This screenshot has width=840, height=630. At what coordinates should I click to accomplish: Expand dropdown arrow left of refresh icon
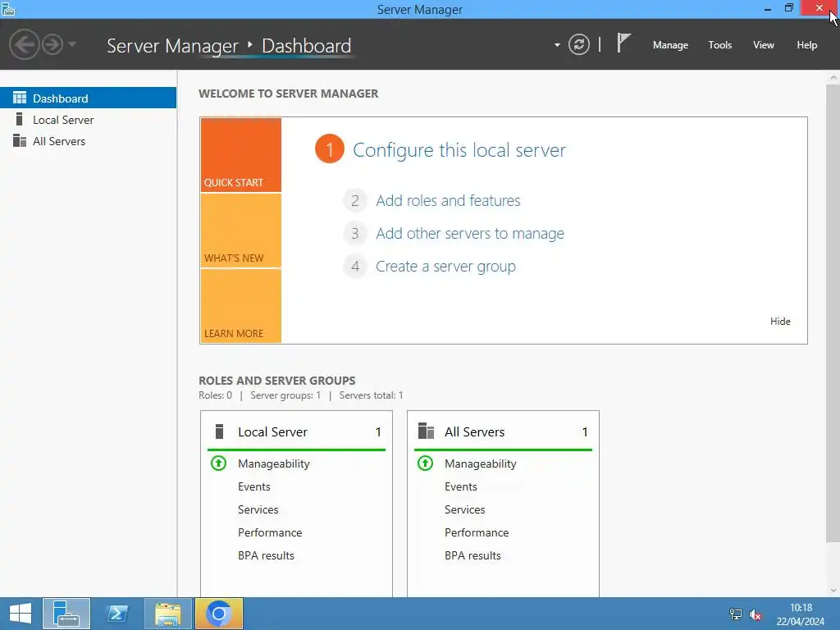[x=557, y=45]
